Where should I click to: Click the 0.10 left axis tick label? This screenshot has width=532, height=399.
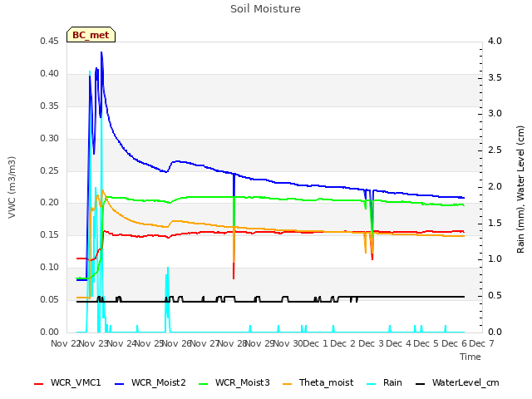point(49,268)
